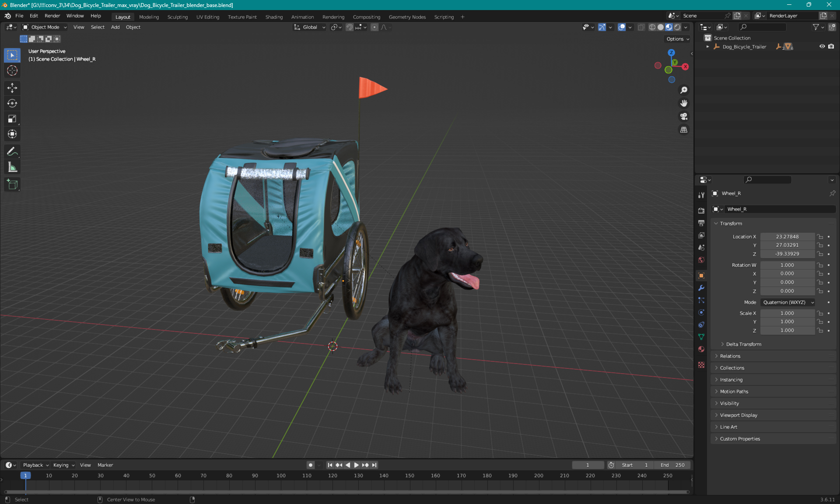Toggle camera view with the camera icon

click(684, 116)
